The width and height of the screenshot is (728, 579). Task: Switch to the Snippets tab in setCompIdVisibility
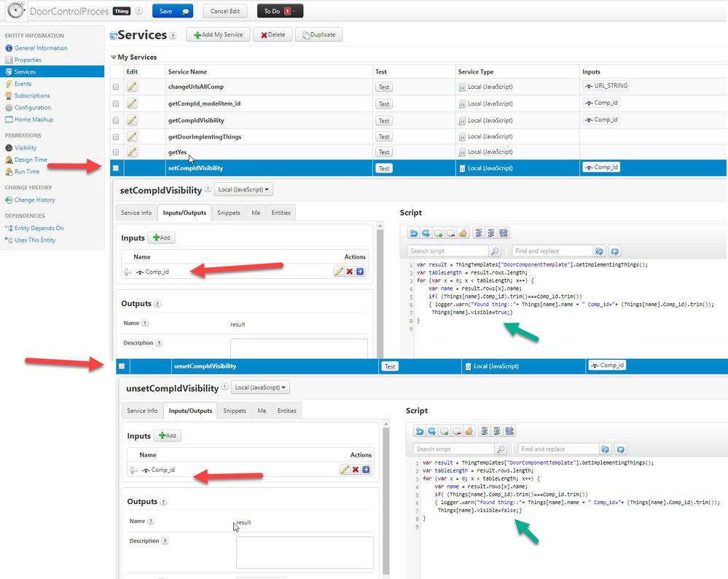point(228,213)
